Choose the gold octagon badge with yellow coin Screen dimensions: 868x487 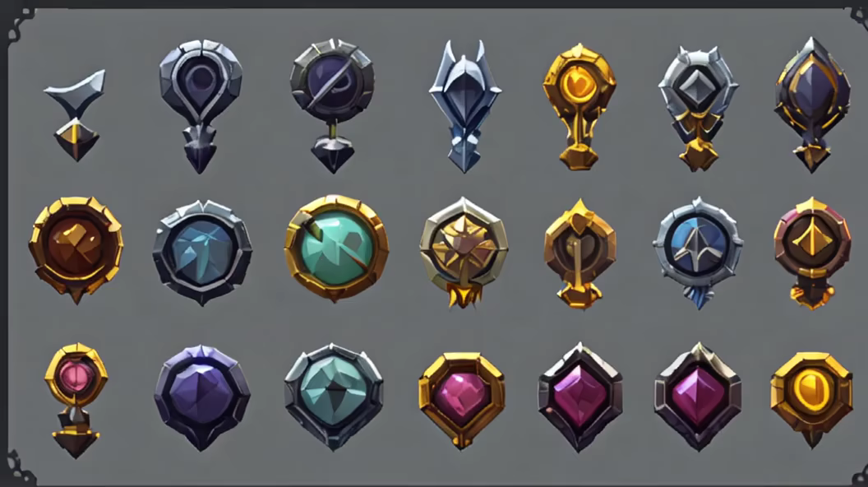pyautogui.click(x=811, y=399)
